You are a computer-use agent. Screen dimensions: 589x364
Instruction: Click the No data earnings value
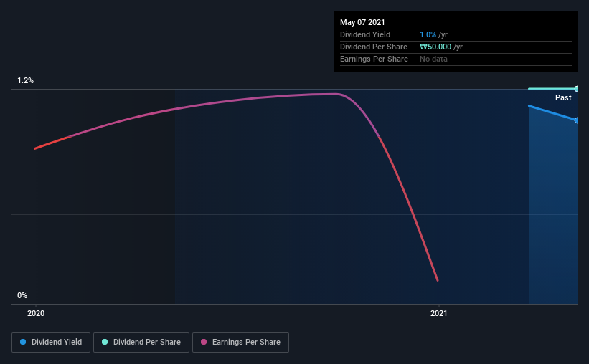tap(433, 59)
